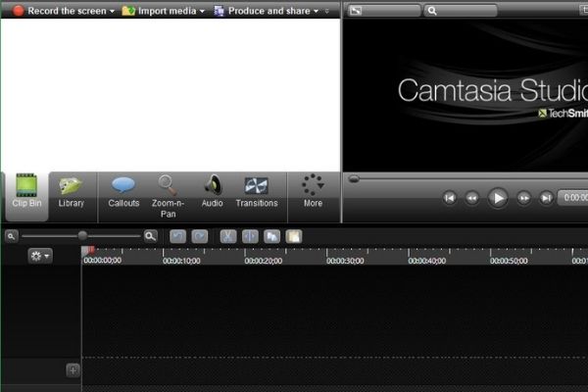Copy the timeline selection

271,236
